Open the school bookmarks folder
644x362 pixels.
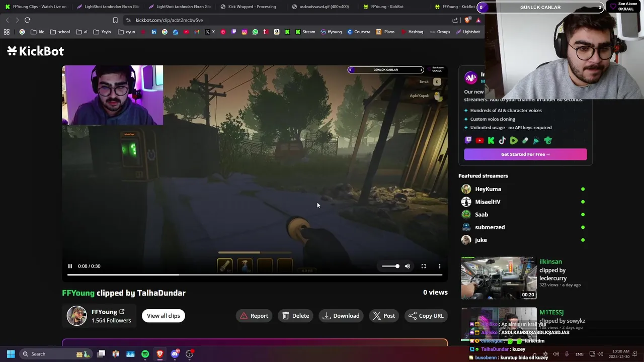coord(60,32)
